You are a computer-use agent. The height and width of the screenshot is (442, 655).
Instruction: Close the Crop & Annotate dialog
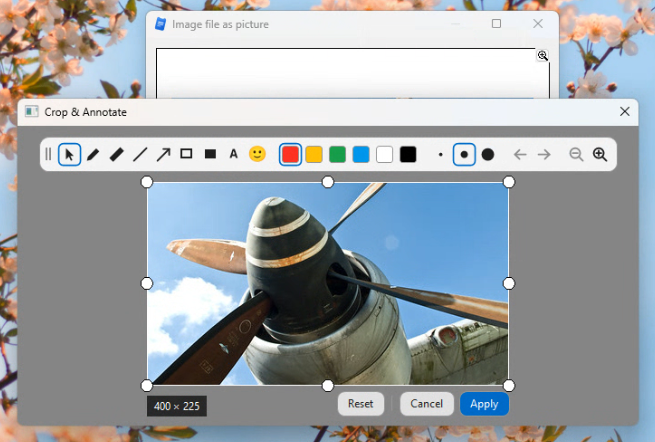pyautogui.click(x=625, y=112)
